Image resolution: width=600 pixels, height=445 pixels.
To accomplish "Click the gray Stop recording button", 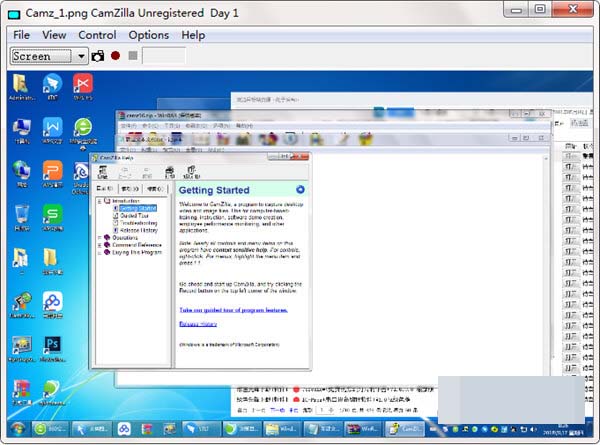I will coord(133,56).
